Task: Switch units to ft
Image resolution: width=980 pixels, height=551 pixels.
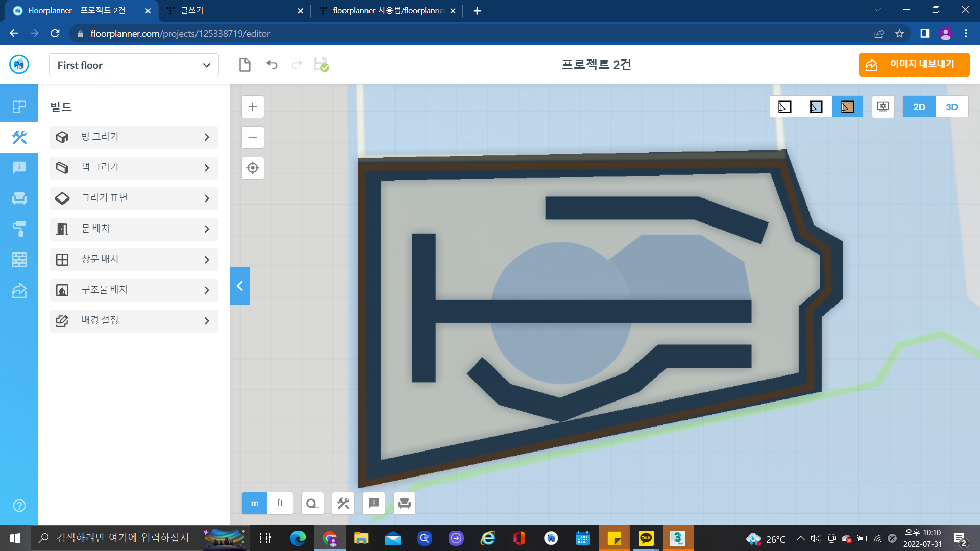Action: (x=280, y=503)
